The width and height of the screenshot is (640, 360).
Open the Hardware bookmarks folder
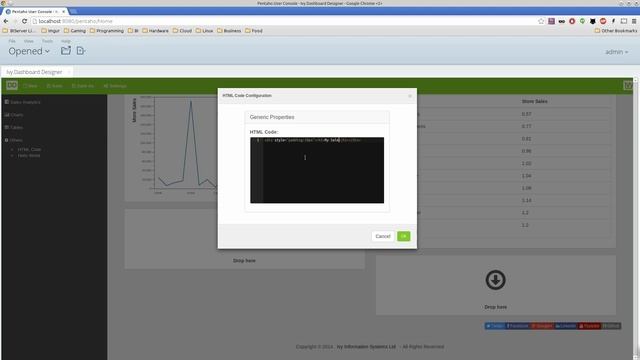pos(155,31)
